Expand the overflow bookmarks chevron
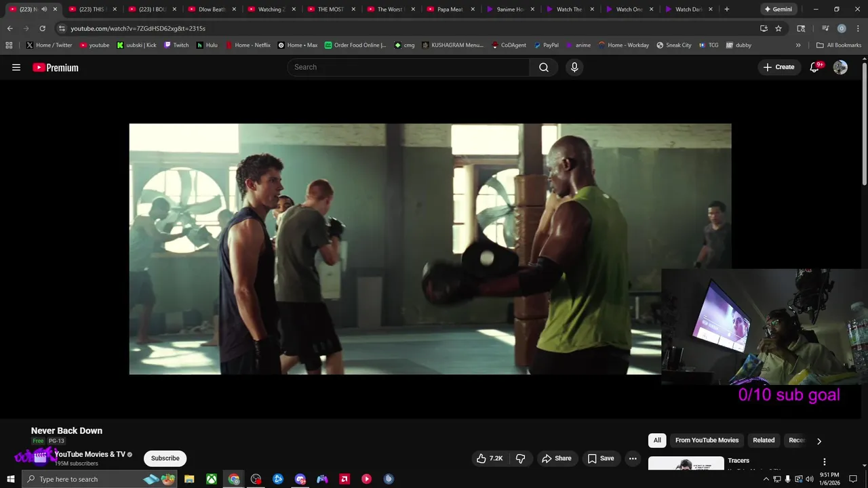 coord(798,45)
